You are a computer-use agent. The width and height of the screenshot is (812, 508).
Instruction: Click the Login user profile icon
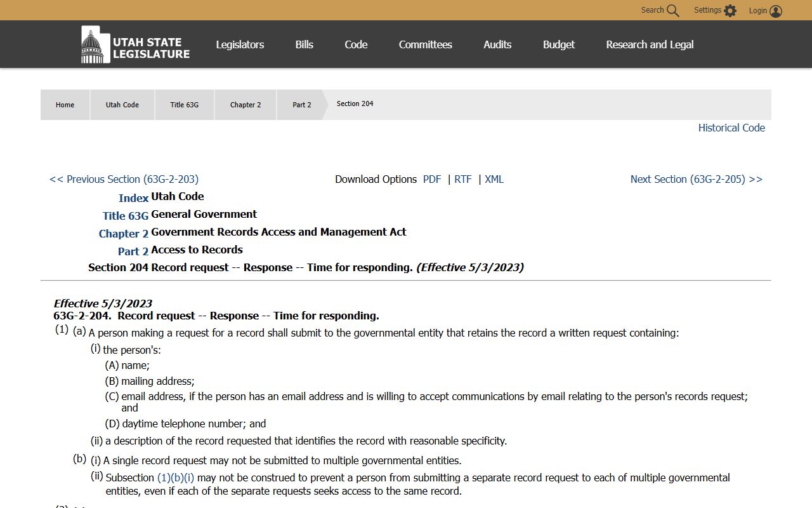point(776,11)
